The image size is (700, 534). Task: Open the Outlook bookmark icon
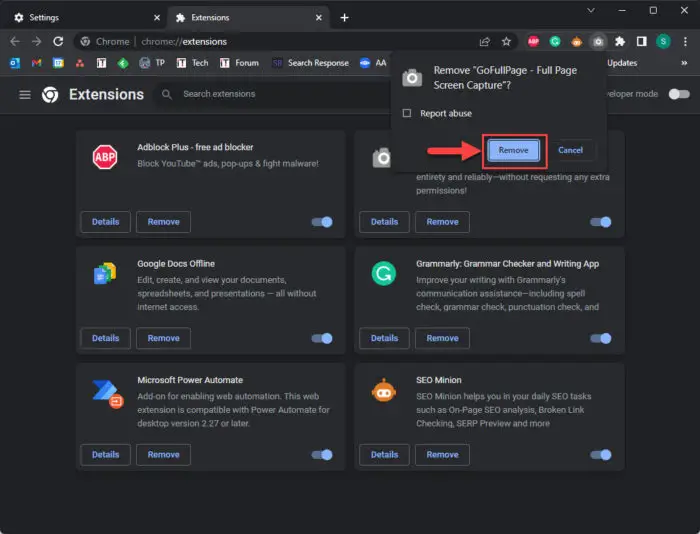[15, 63]
